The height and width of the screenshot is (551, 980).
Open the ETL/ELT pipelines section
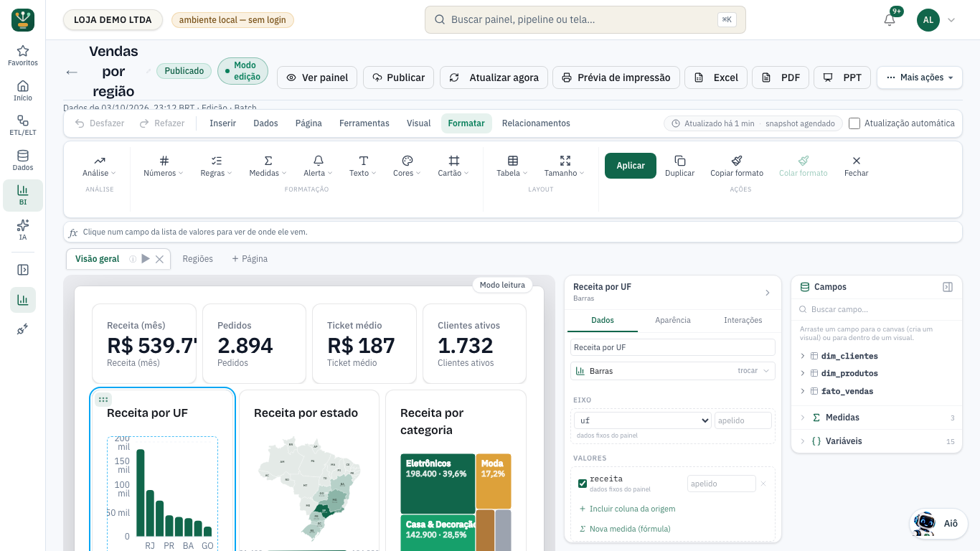23,126
